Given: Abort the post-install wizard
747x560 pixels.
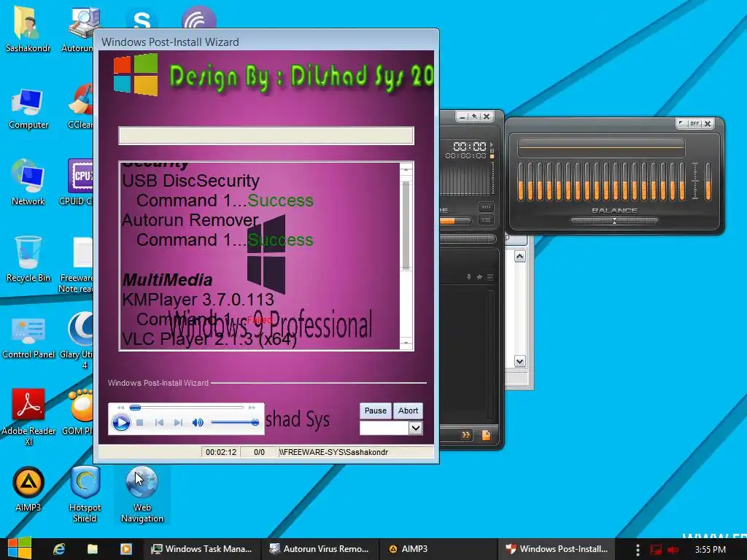Looking at the screenshot, I should click(x=408, y=411).
